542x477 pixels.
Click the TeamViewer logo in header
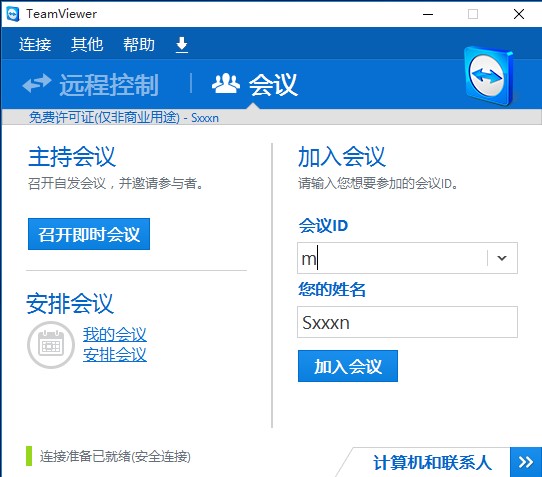489,75
